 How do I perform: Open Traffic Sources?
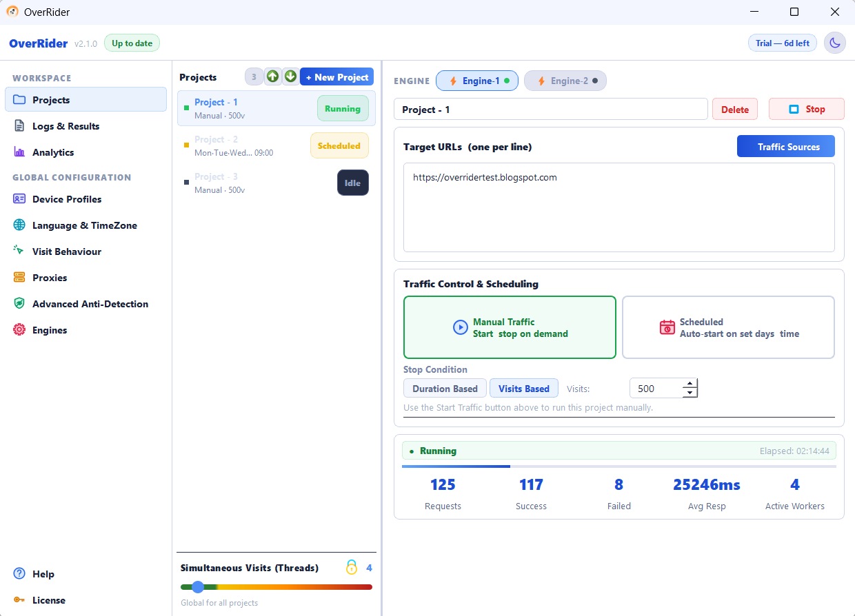786,146
